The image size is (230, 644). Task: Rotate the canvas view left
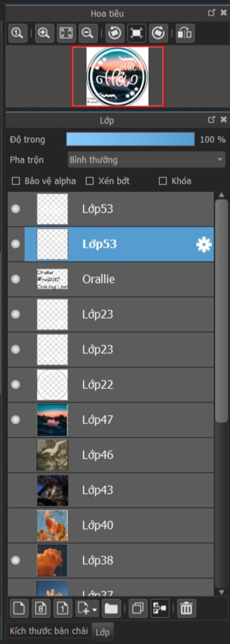pyautogui.click(x=115, y=33)
